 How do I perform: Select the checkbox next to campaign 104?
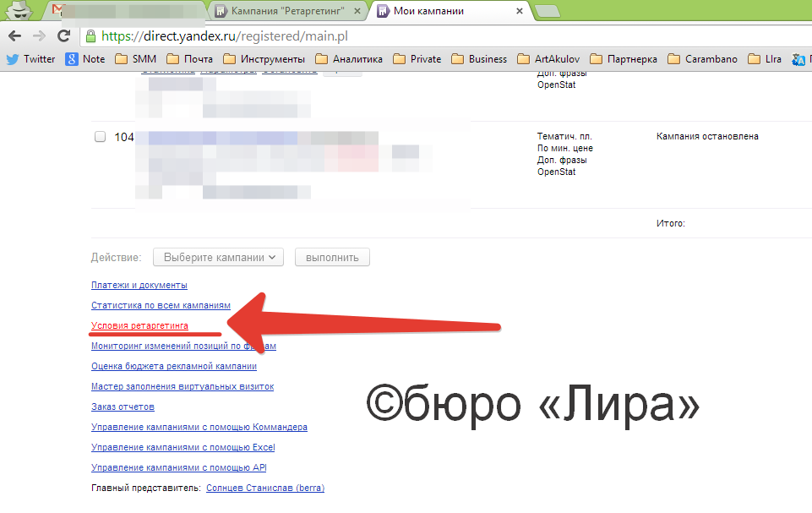coord(99,136)
